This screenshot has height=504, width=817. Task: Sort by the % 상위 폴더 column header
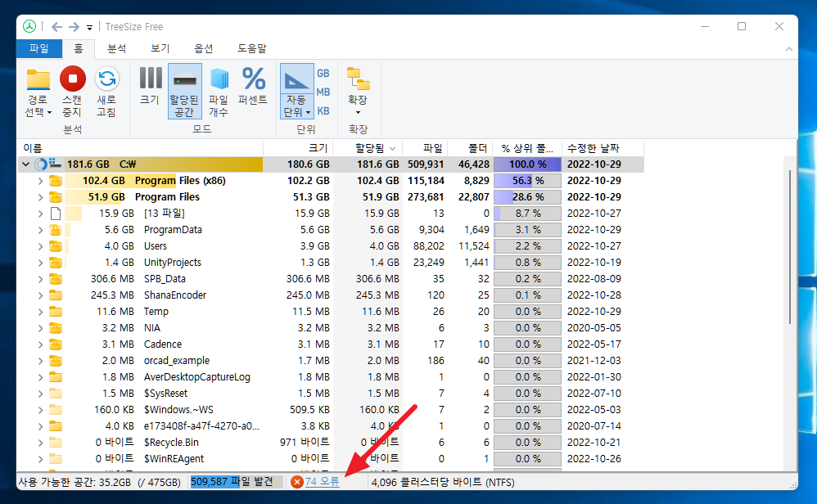pyautogui.click(x=526, y=148)
